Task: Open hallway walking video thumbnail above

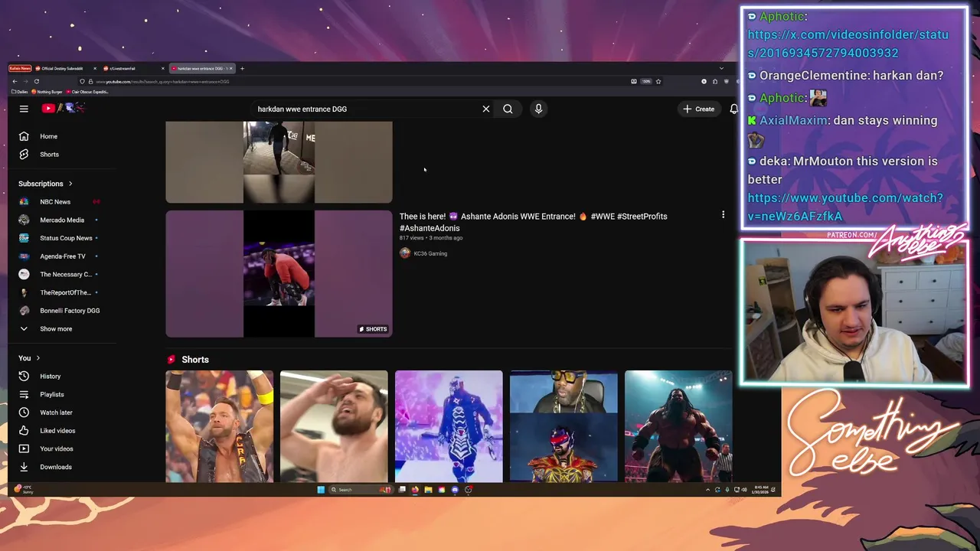Action: [279, 162]
